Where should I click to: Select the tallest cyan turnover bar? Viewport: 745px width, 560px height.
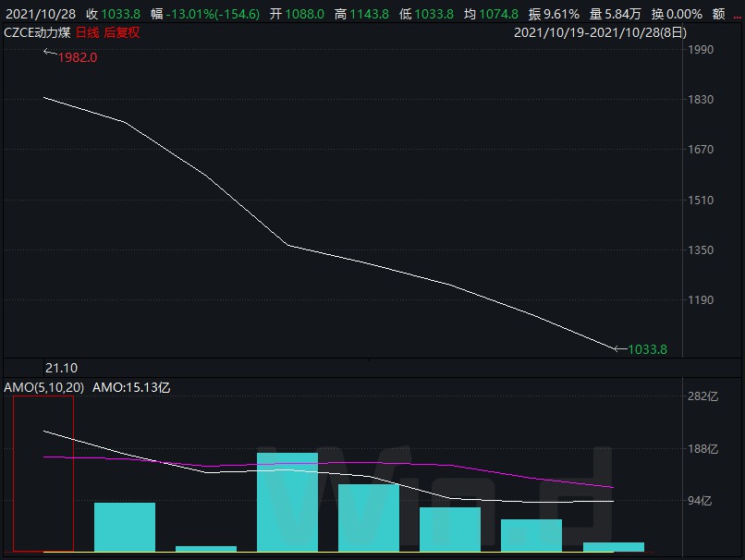pos(287,502)
